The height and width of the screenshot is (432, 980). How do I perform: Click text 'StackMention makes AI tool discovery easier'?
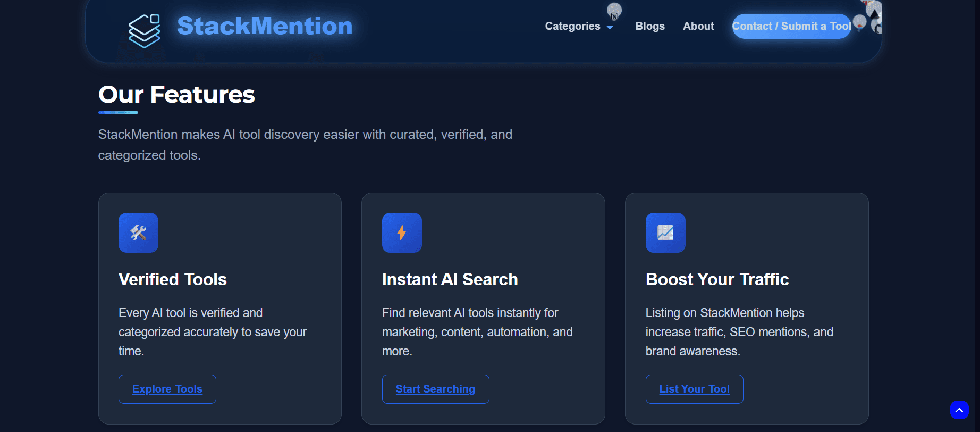(x=229, y=135)
